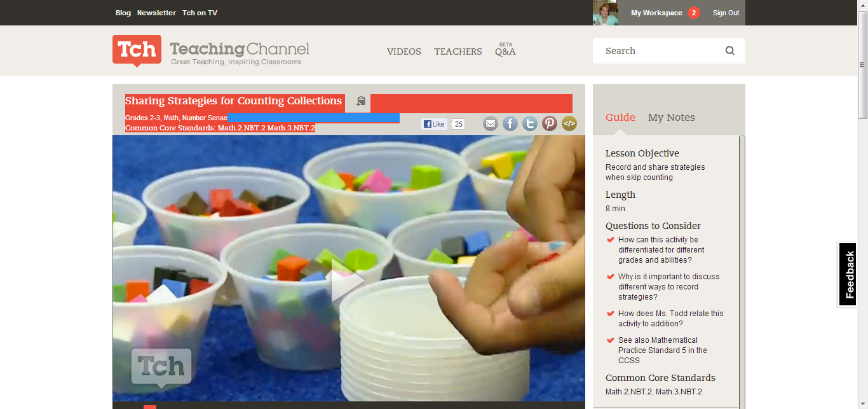Share the video on Twitter
This screenshot has width=868, height=409.
pos(530,123)
